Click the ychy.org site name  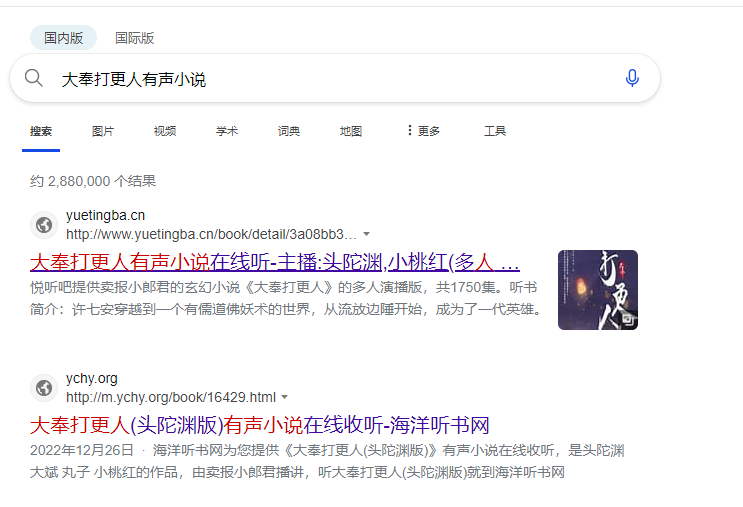(91, 379)
